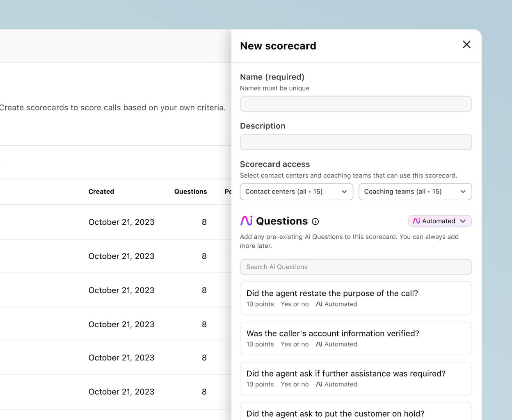The width and height of the screenshot is (512, 420).
Task: Open the info tooltip next to Questions
Action: [x=315, y=221]
